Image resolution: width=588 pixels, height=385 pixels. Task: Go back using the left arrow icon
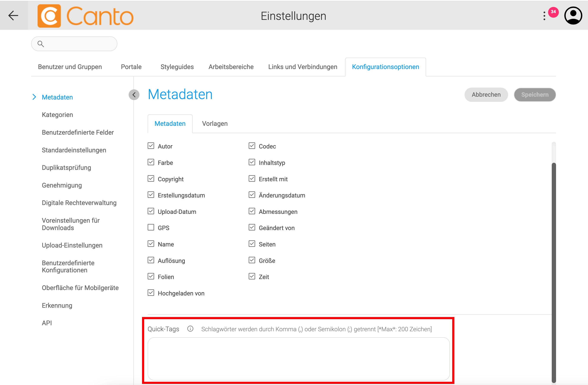click(x=13, y=16)
